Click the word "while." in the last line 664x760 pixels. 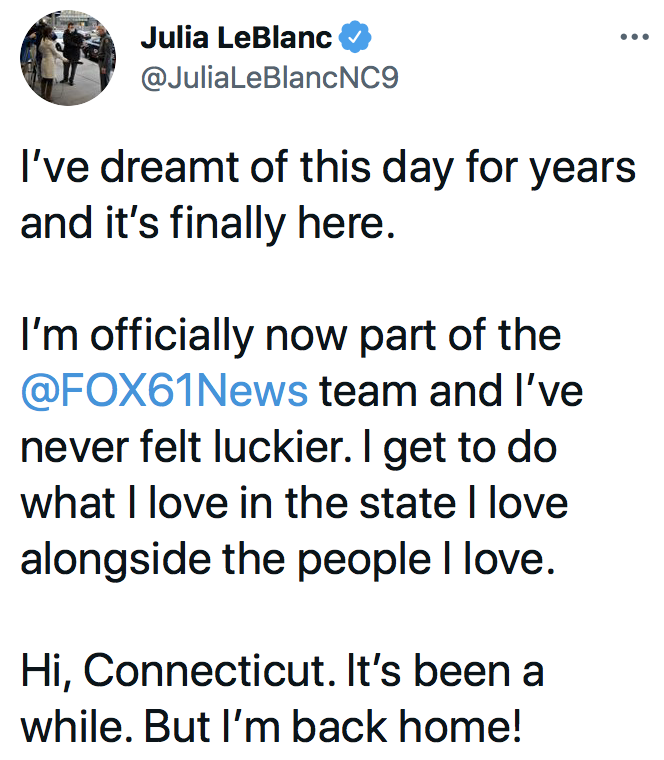point(76,725)
